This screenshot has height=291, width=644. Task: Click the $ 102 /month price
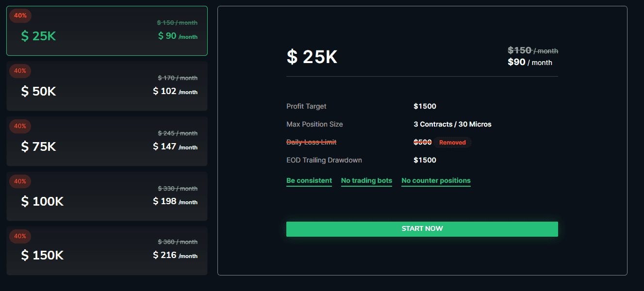point(175,91)
